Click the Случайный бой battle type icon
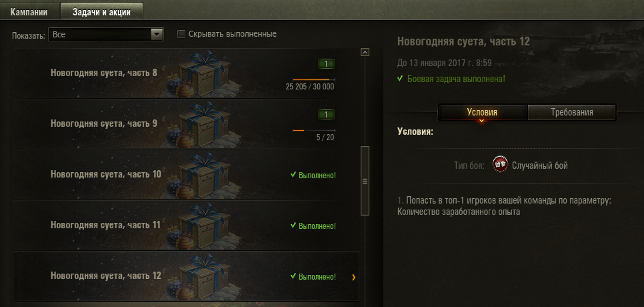 [x=500, y=165]
